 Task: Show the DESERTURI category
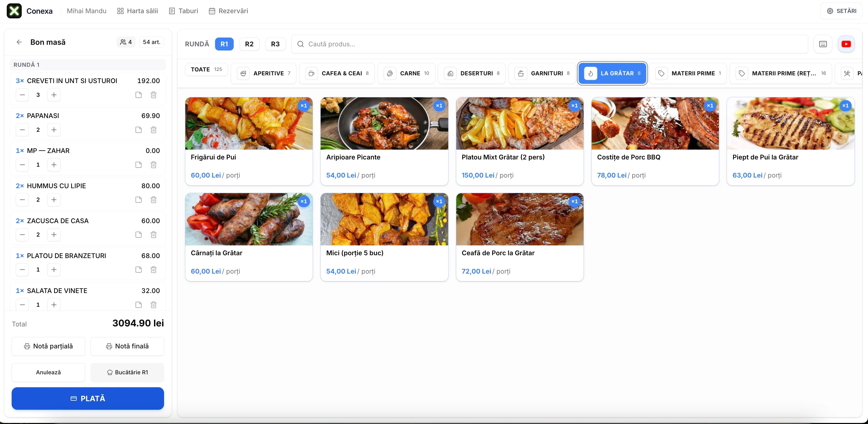472,74
